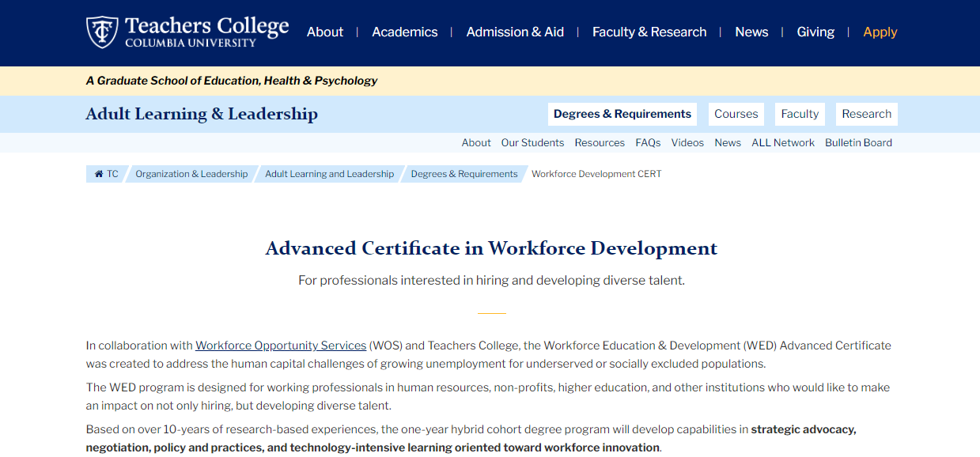Image resolution: width=980 pixels, height=457 pixels.
Task: Open the About main menu
Action: (325, 32)
